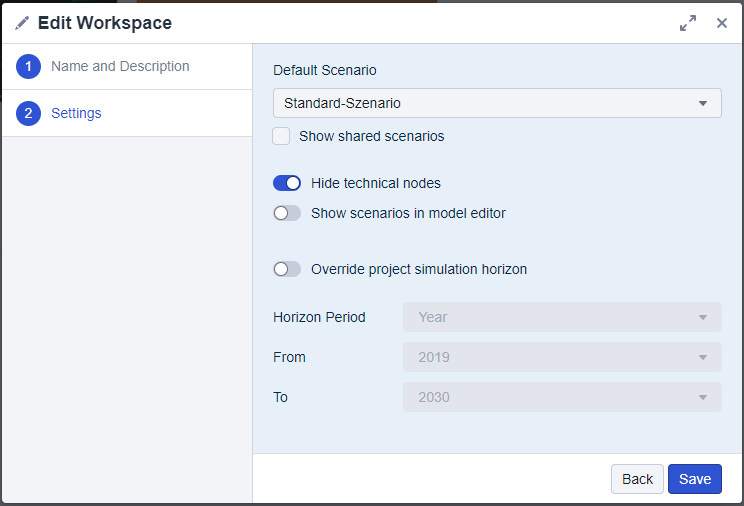Click the step 2 circle badge

(x=28, y=114)
